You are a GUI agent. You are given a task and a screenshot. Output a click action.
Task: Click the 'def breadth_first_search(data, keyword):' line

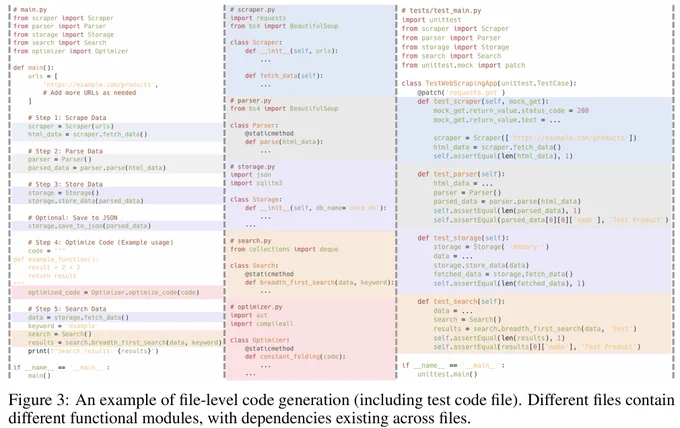(x=319, y=283)
